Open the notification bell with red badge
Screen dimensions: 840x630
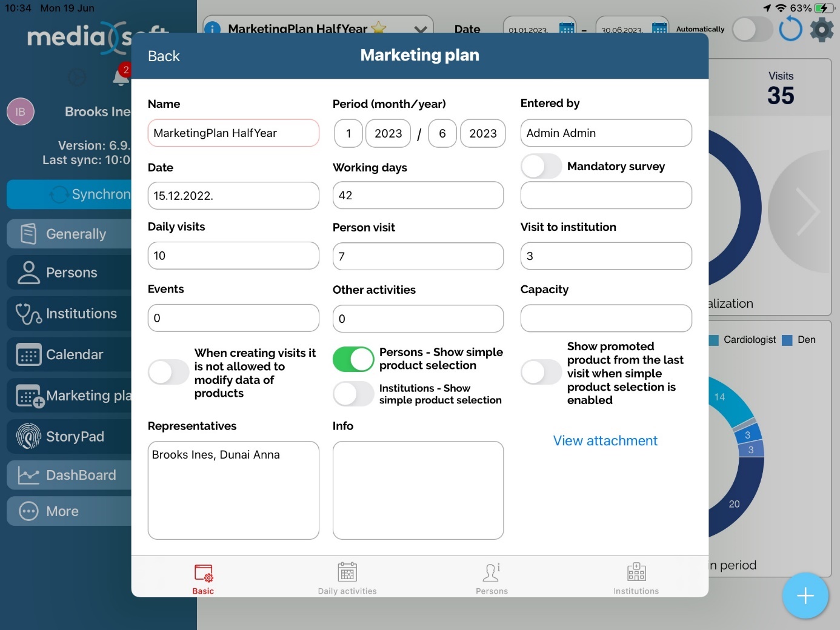pos(120,77)
